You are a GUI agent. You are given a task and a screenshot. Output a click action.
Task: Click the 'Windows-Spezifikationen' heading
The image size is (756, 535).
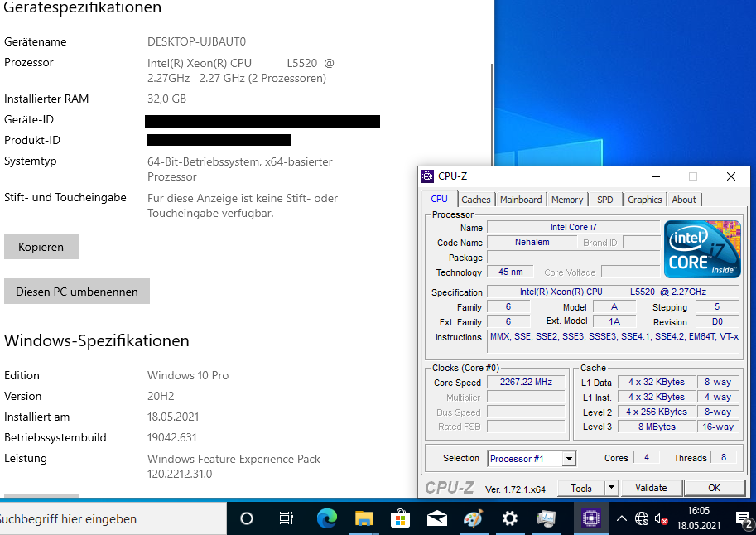96,340
